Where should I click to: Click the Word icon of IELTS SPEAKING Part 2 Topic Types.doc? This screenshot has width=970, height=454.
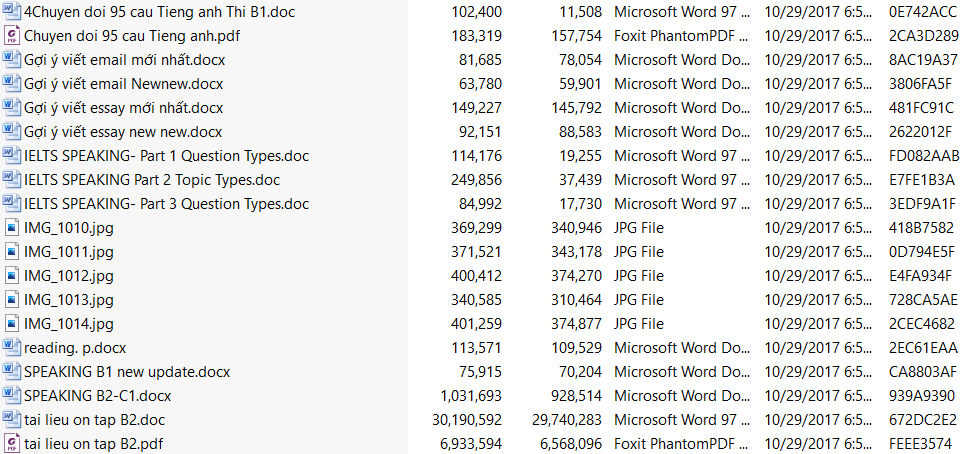(x=11, y=180)
